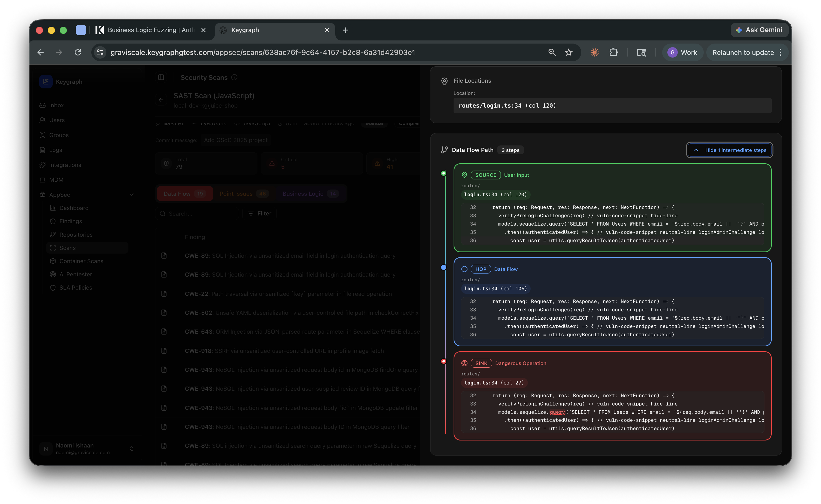
Task: Open Chrome three-dot menu
Action: pyautogui.click(x=780, y=52)
